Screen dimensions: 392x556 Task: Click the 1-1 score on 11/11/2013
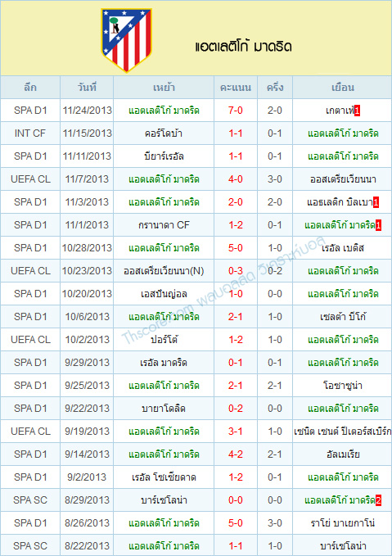236,156
